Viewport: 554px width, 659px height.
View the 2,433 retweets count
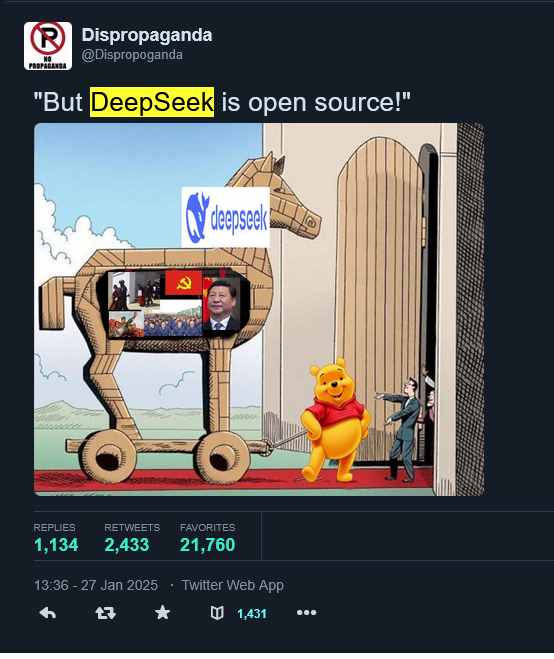pos(127,545)
